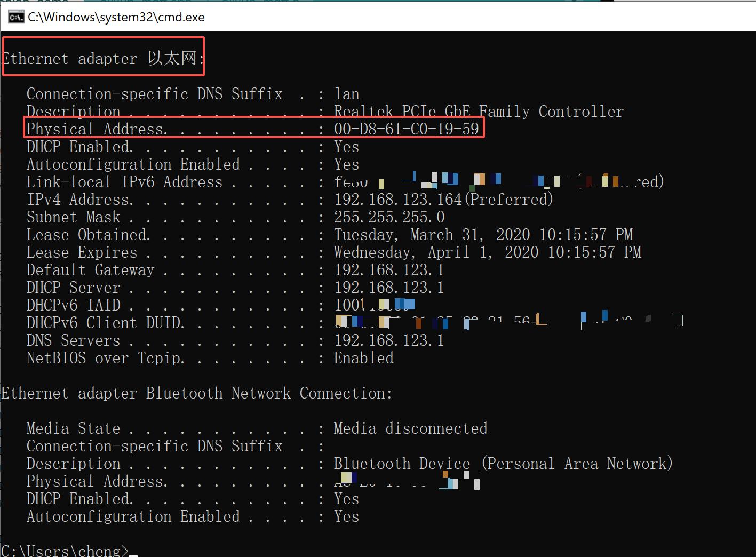Click the IPv4 address 192.168.123.164
This screenshot has width=756, height=557.
coord(397,200)
